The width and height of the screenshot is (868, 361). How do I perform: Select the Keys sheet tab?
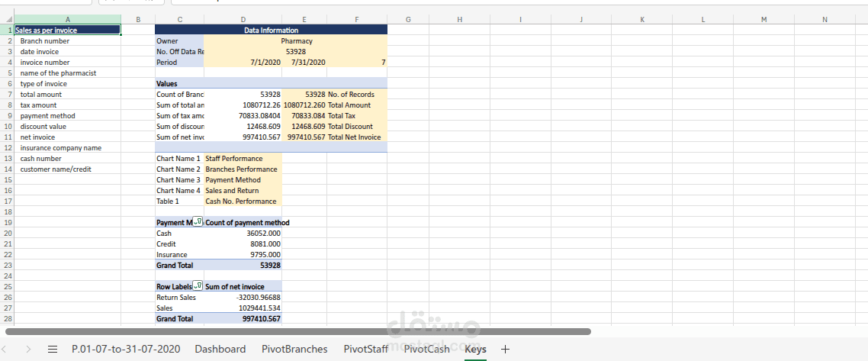[x=475, y=350]
